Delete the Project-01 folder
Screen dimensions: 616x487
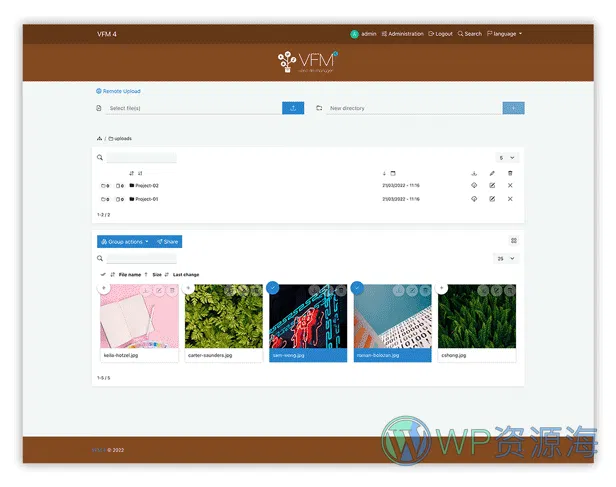click(510, 199)
